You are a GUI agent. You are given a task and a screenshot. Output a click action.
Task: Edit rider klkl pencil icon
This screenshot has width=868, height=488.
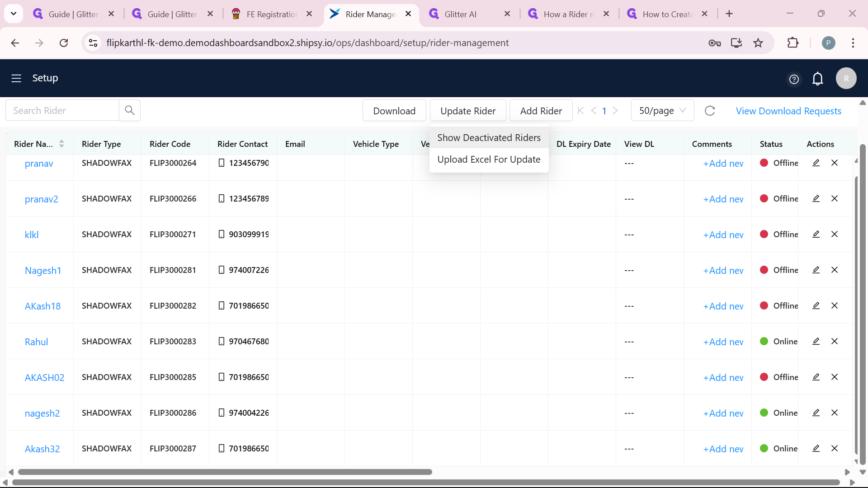click(816, 234)
